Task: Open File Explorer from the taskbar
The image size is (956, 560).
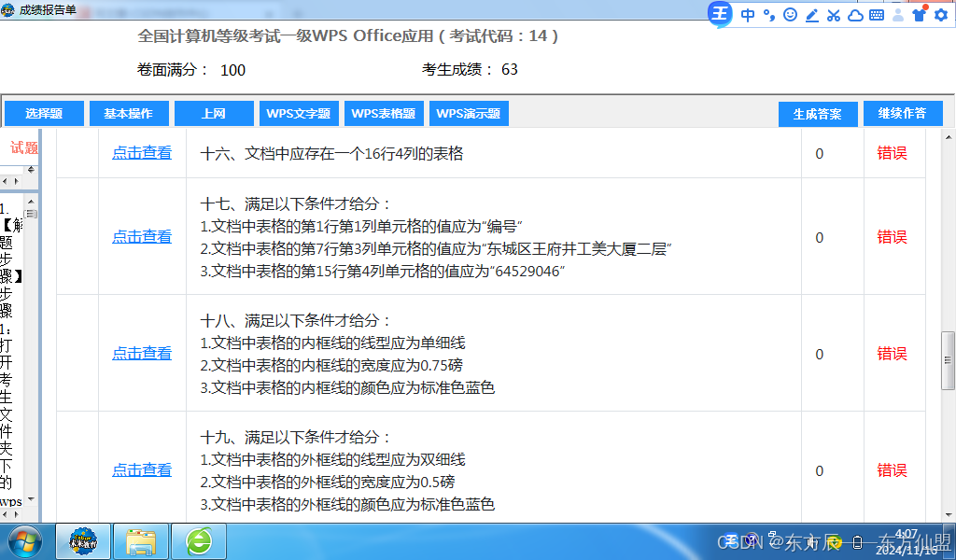Action: point(141,541)
